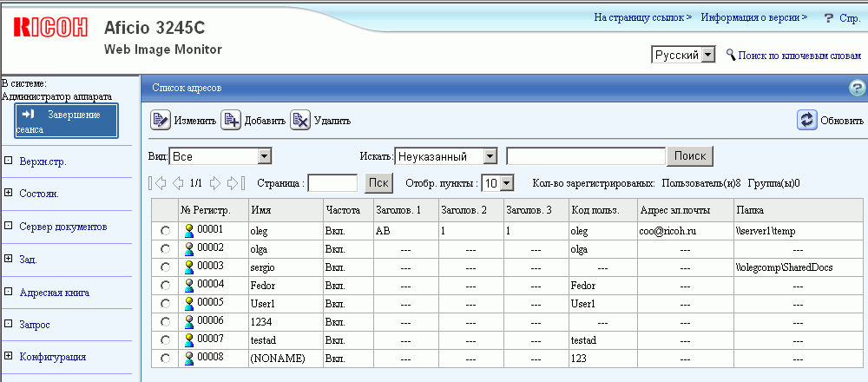868x382 pixels.
Task: Open Сервер документов in the sidebar
Action: [x=62, y=227]
